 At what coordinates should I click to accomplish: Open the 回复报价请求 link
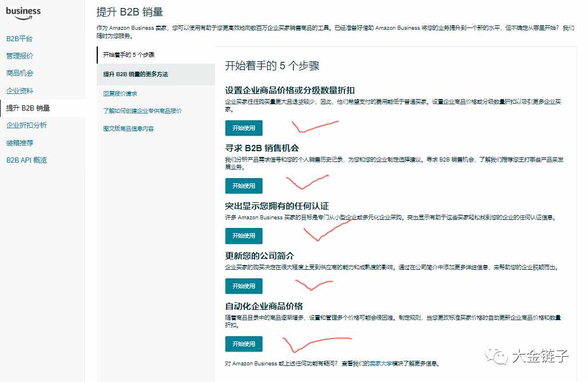tap(120, 93)
